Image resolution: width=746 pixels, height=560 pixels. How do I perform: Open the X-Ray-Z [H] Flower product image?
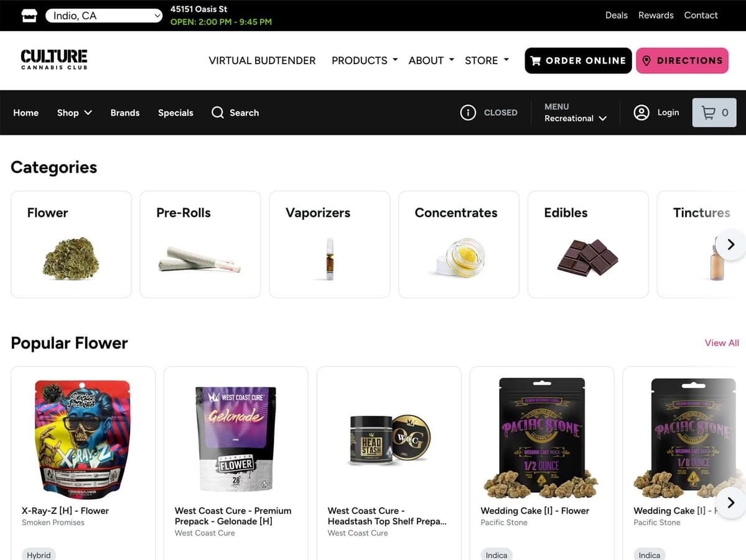click(83, 439)
